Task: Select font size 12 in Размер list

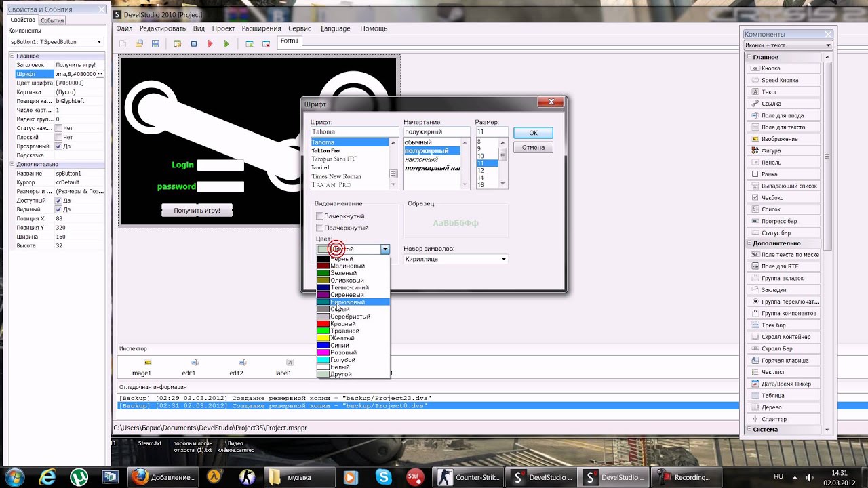Action: point(488,171)
